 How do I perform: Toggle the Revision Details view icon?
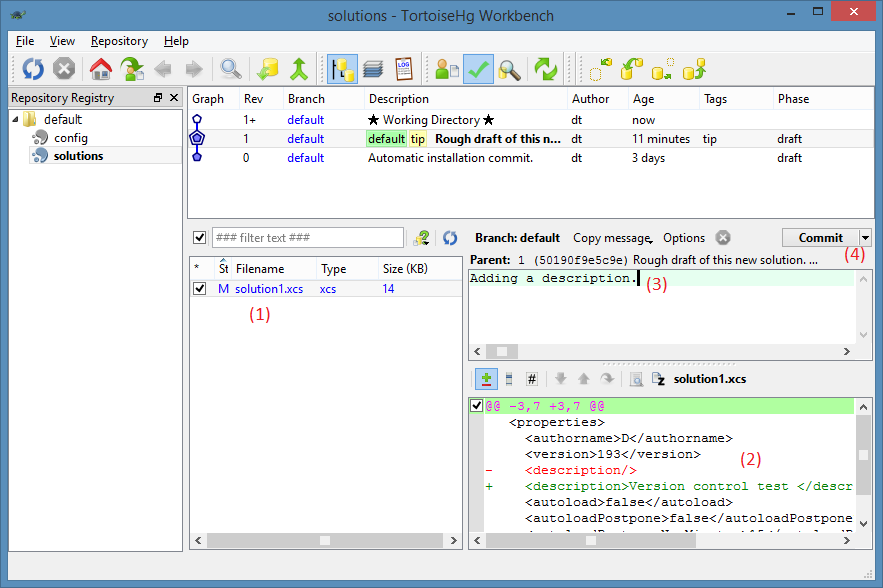coord(342,69)
